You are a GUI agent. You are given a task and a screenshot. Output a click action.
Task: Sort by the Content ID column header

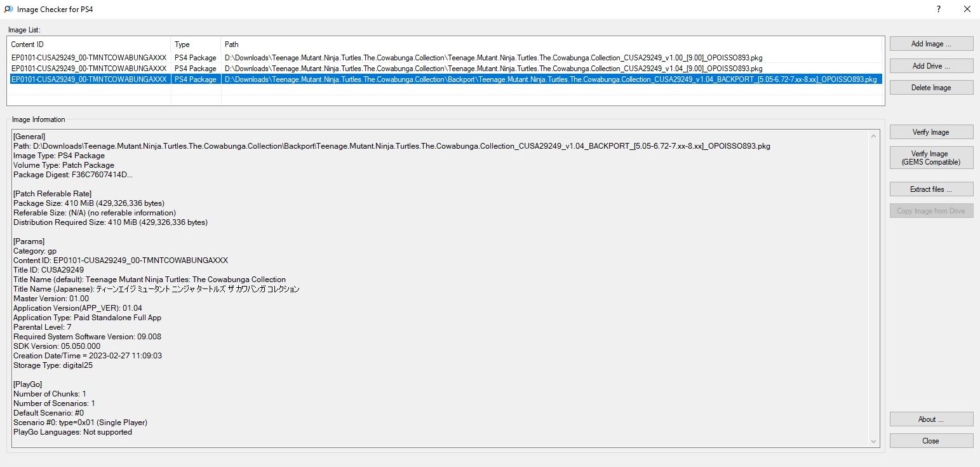click(89, 44)
